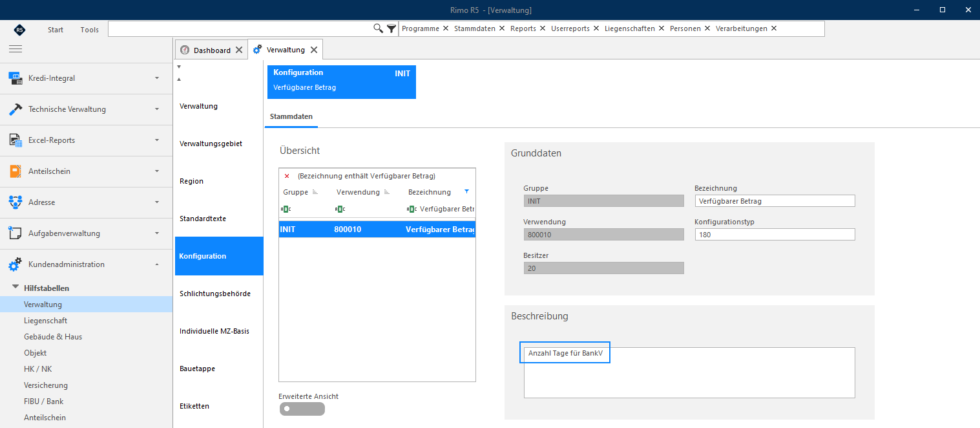The image size is (980, 428).
Task: Click the sort icon next to Gruppe
Action: (x=315, y=192)
